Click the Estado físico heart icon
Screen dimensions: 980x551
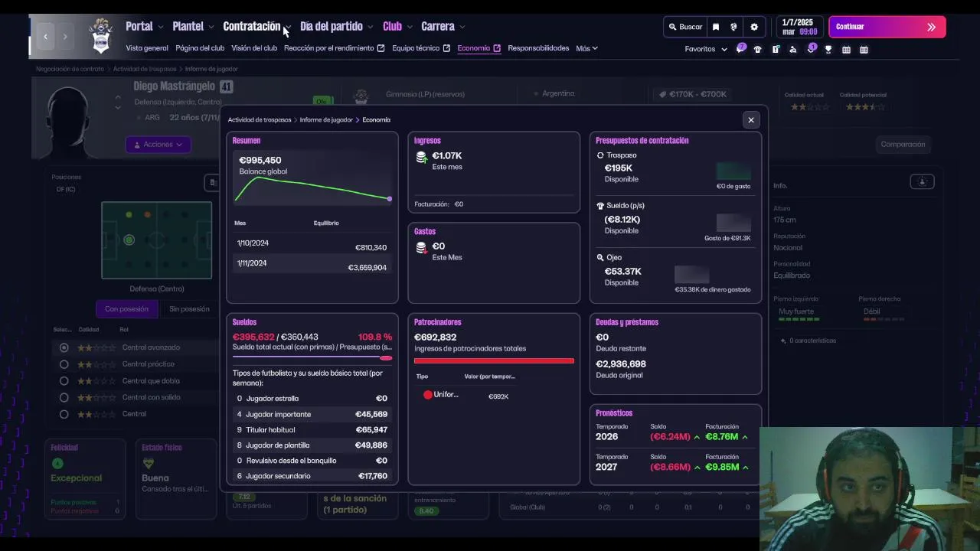[149, 463]
